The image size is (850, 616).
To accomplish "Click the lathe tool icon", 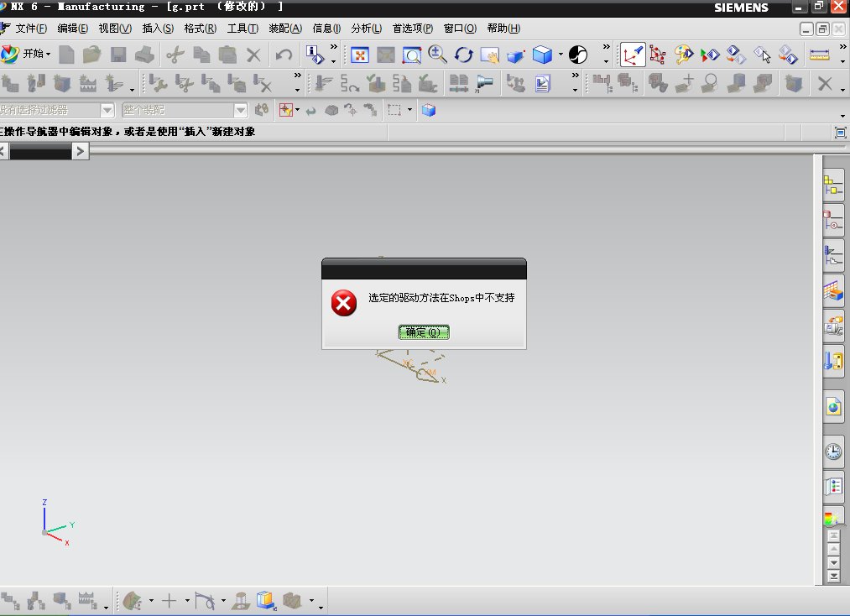I will click(484, 83).
